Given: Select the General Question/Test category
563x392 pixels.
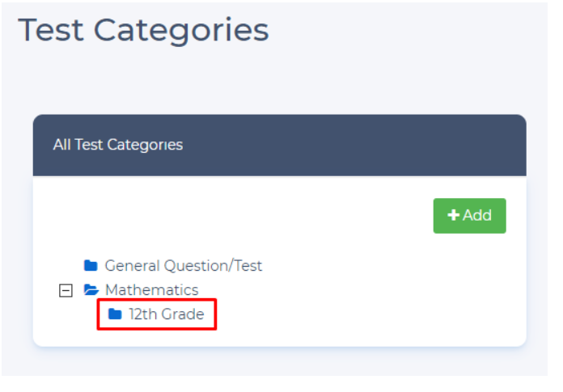Looking at the screenshot, I should coord(183,266).
